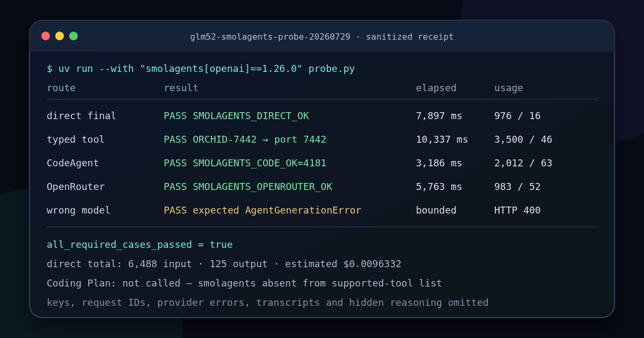
Task: Select the 'wrong model' route cell
Action: click(x=78, y=210)
